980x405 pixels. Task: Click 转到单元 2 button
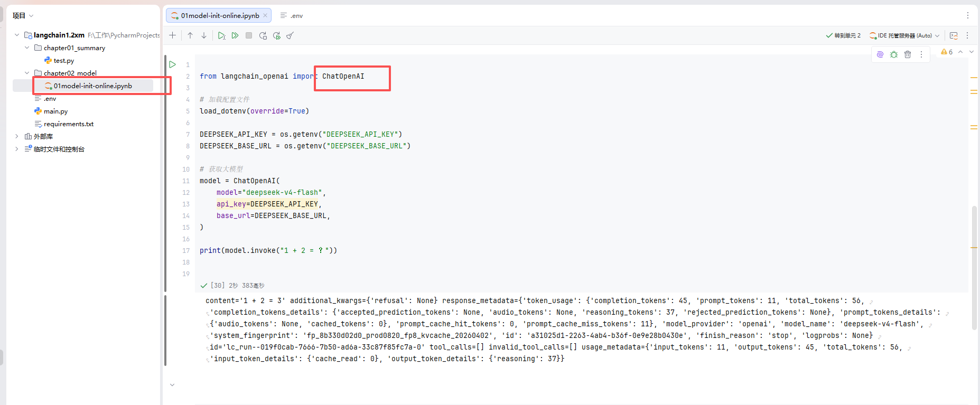pyautogui.click(x=843, y=35)
